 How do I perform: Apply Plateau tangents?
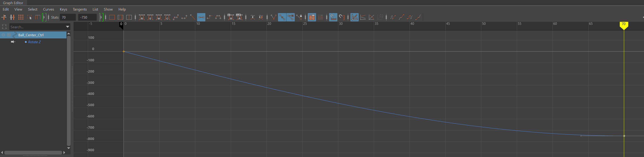point(218,17)
